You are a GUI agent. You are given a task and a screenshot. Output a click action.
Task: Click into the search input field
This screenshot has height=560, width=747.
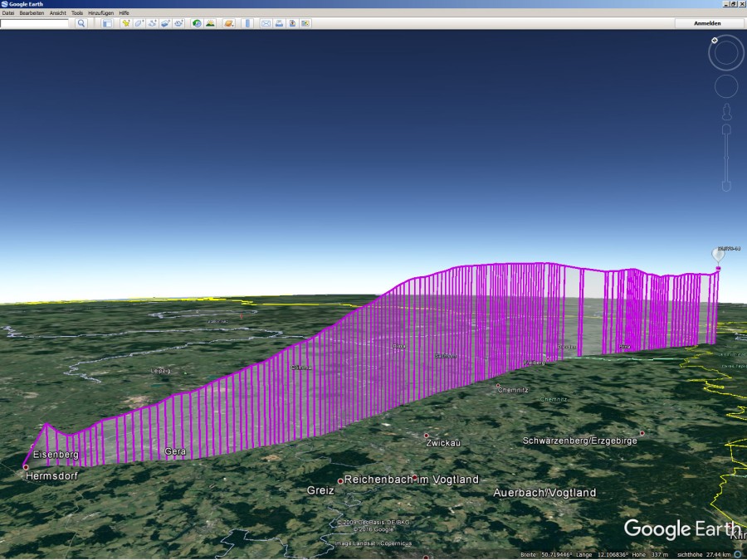pyautogui.click(x=35, y=23)
